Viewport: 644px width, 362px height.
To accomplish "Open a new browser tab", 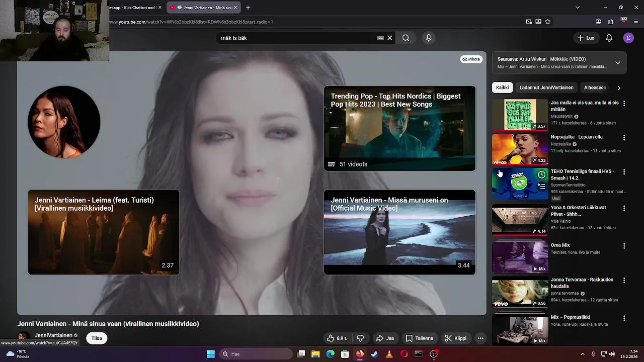I will click(248, 8).
